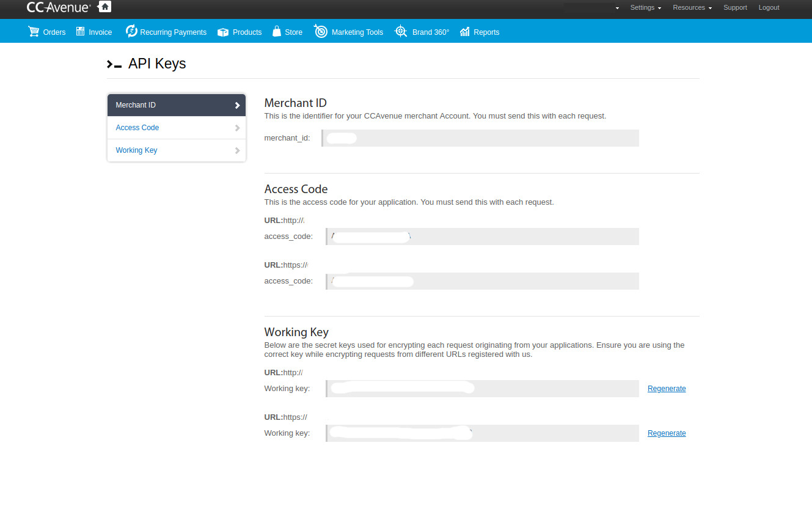Click the Products box icon

[x=223, y=32]
